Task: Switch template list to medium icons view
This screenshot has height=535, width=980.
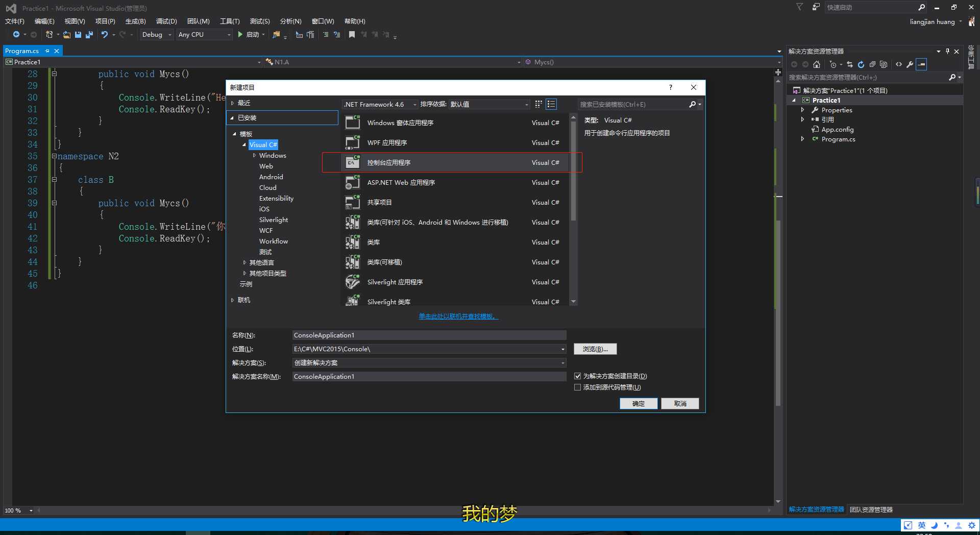Action: pyautogui.click(x=551, y=104)
